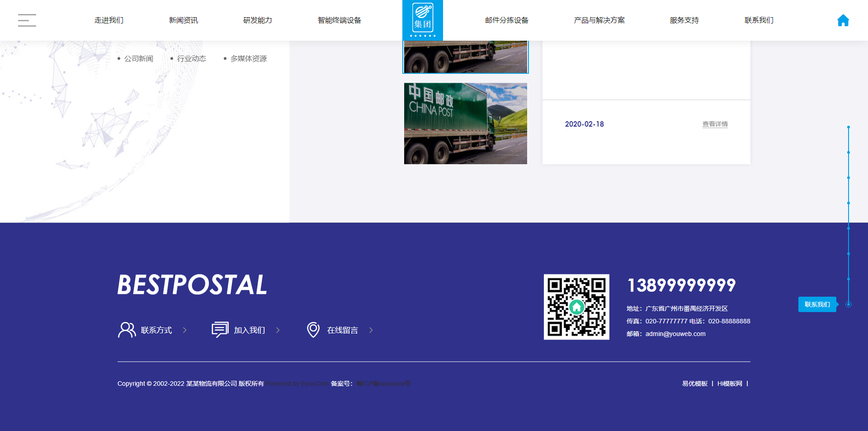Viewport: 868px width, 431px height.
Task: Click the QR code image
Action: click(576, 307)
